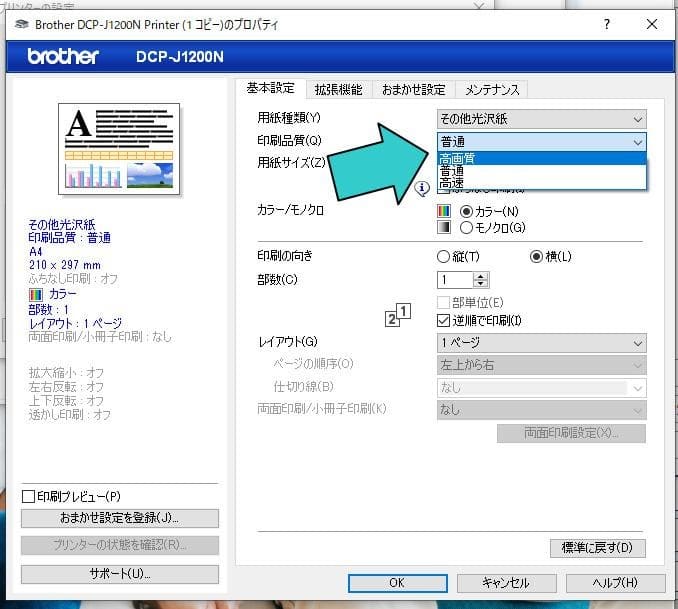Click おまかせ設定を登録(J) button
Viewport: 678px width, 609px height.
click(x=120, y=518)
